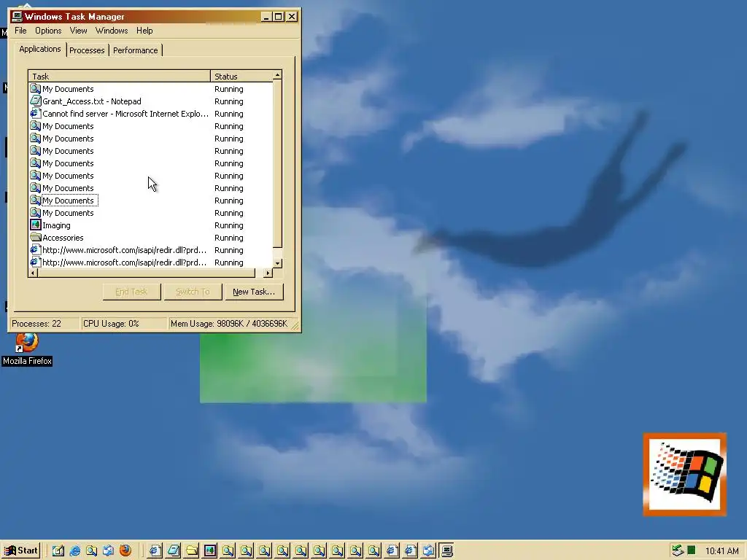Open the Windows menu in Task Manager
747x560 pixels.
(112, 31)
